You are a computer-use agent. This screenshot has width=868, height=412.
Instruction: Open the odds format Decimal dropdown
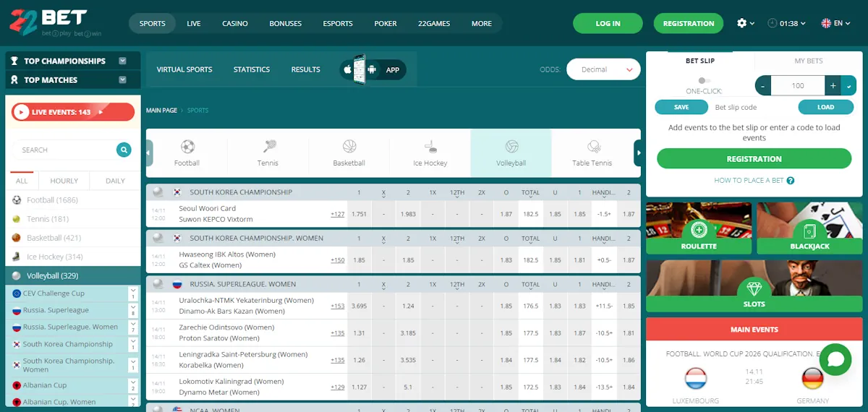(603, 69)
